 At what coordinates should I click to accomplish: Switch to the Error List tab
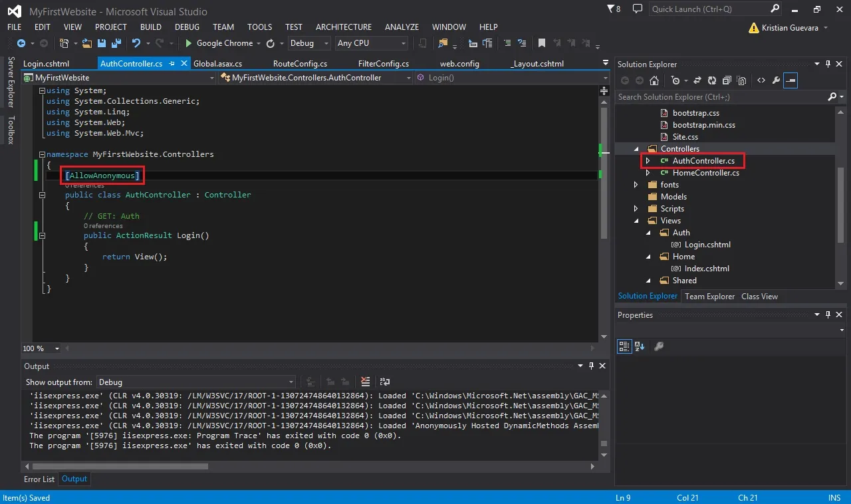pyautogui.click(x=39, y=479)
